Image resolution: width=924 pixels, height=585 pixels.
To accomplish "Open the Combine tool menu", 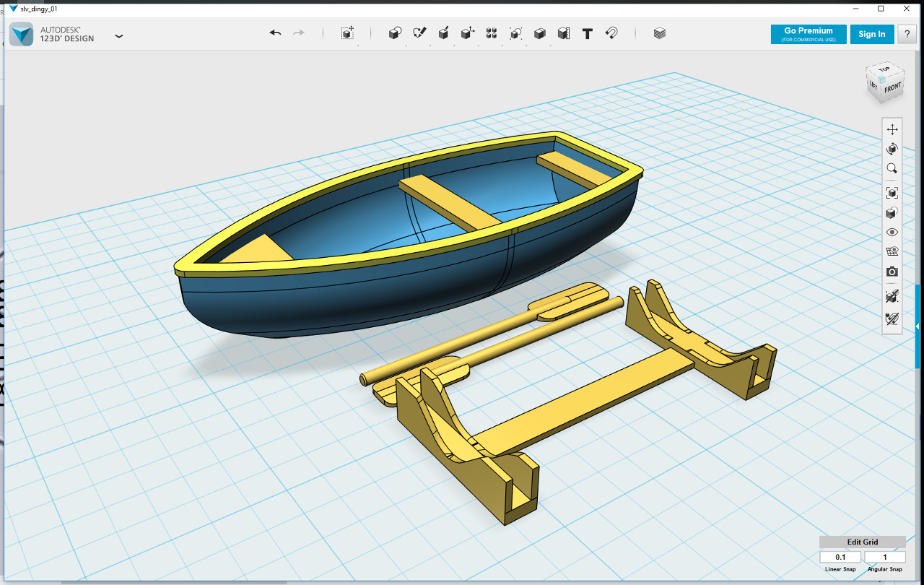I will coord(539,33).
